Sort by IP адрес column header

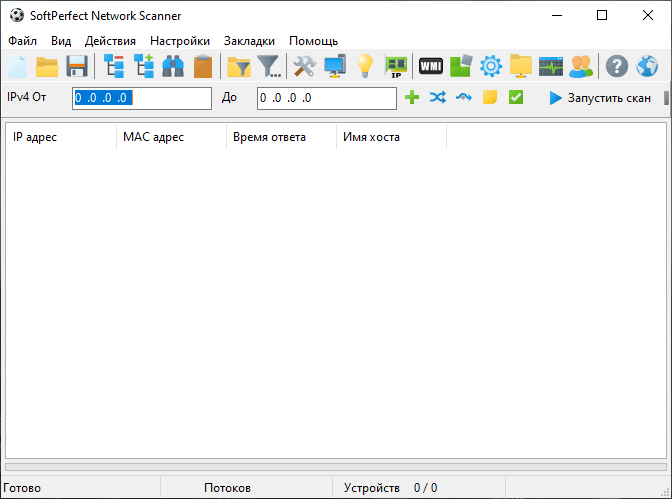click(61, 137)
